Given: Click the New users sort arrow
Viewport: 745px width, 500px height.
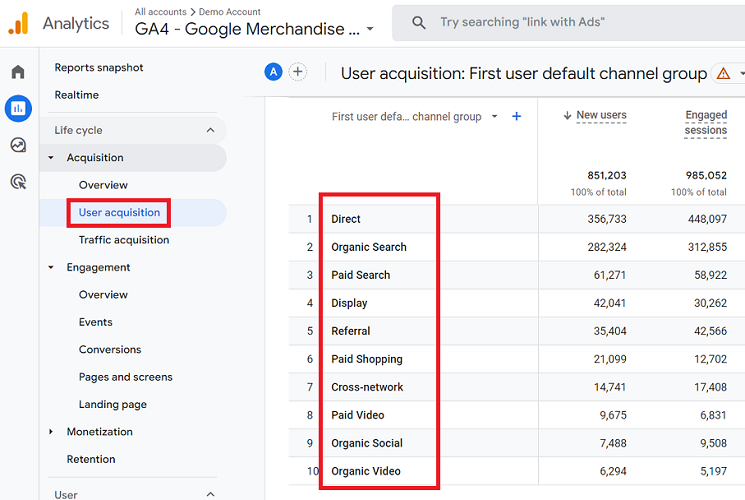Looking at the screenshot, I should [x=567, y=115].
